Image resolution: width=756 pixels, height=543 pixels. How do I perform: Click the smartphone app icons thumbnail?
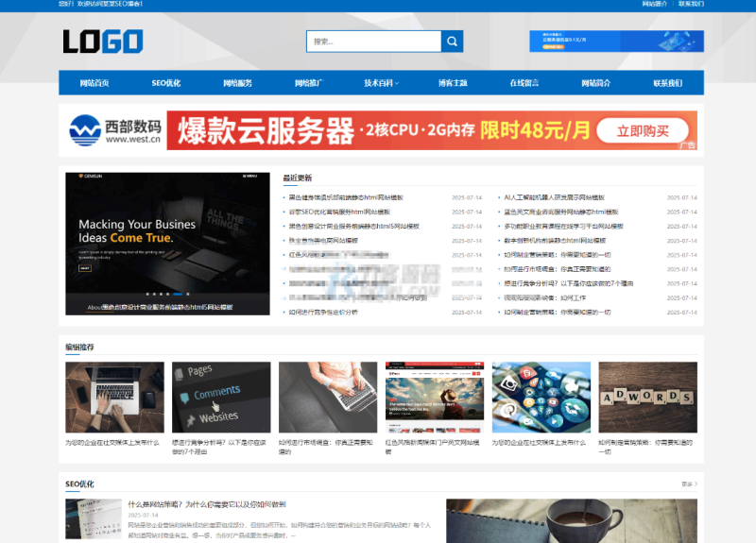[x=541, y=397]
